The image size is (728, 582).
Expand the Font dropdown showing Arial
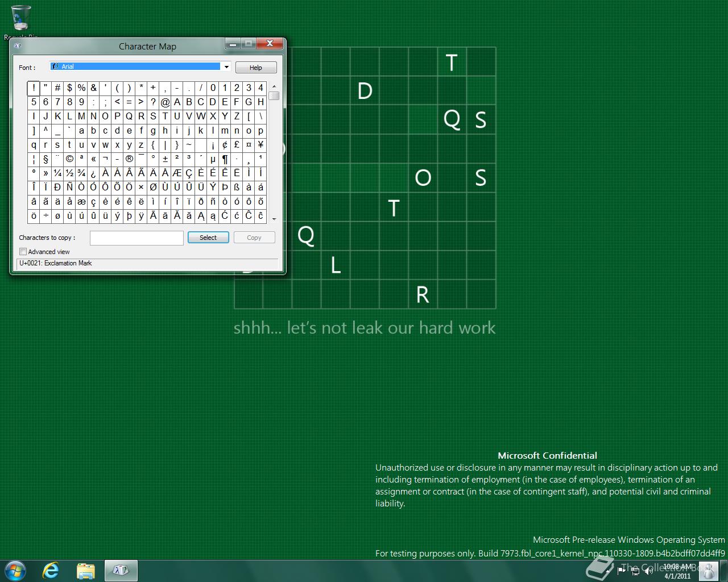click(226, 67)
